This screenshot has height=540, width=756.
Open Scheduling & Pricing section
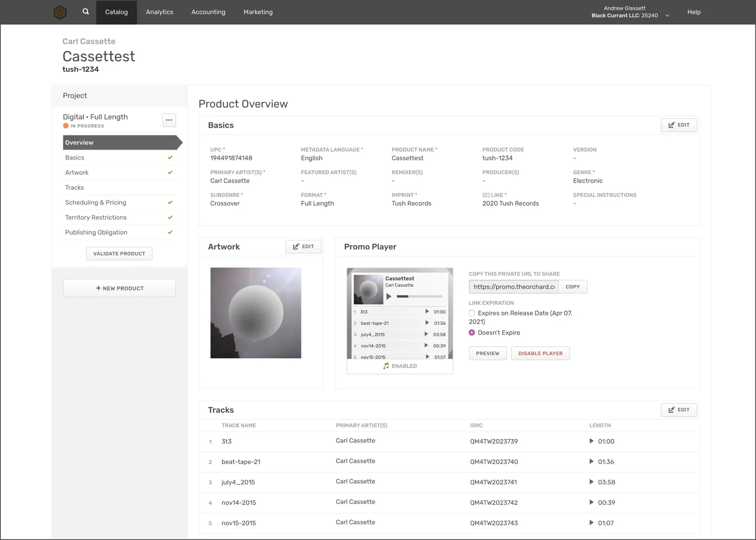pos(119,202)
